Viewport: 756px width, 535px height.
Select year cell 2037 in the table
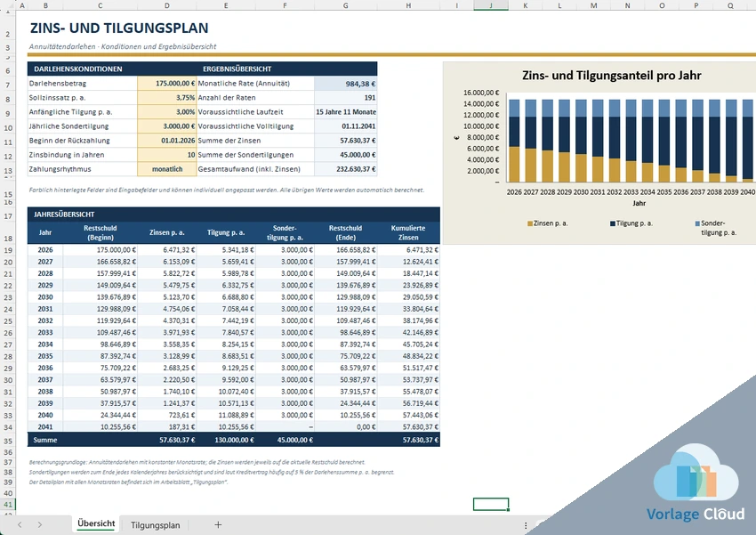coord(45,379)
